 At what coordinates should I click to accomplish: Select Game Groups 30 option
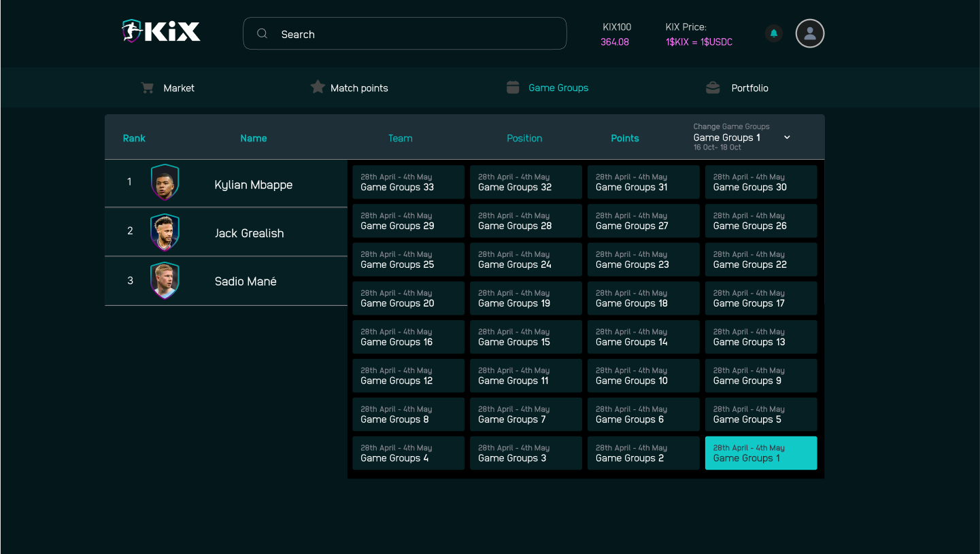(x=761, y=182)
